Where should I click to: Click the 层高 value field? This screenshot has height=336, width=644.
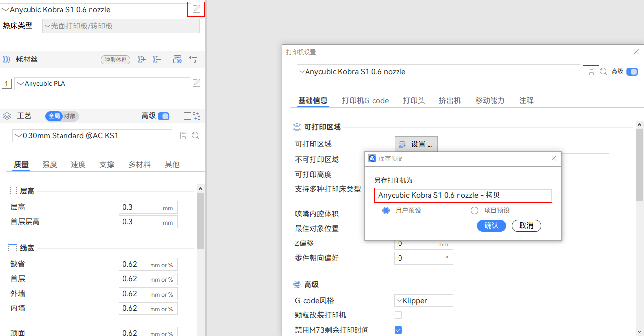pos(148,207)
